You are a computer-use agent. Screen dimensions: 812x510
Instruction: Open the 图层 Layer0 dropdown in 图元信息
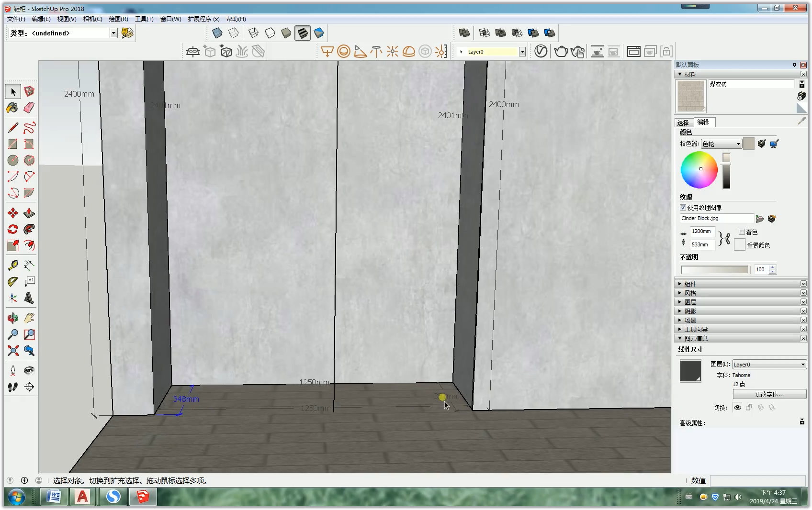769,365
